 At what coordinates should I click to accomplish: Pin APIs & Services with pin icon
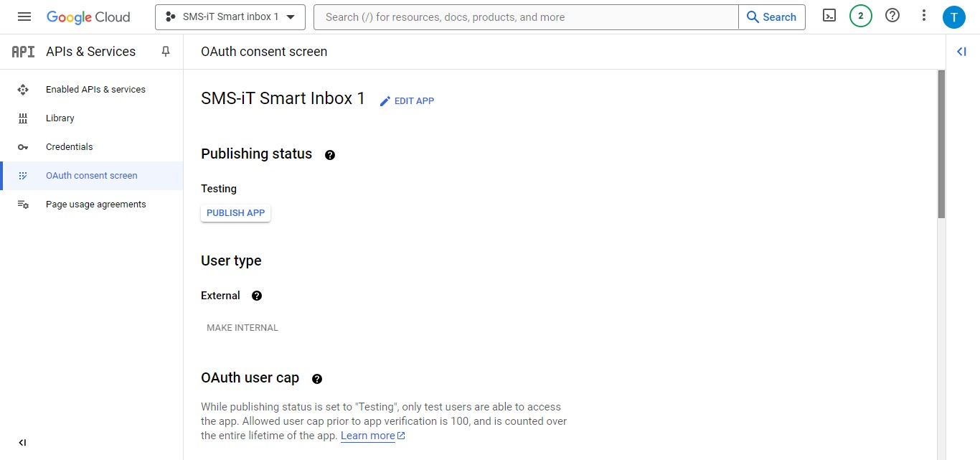coord(166,52)
